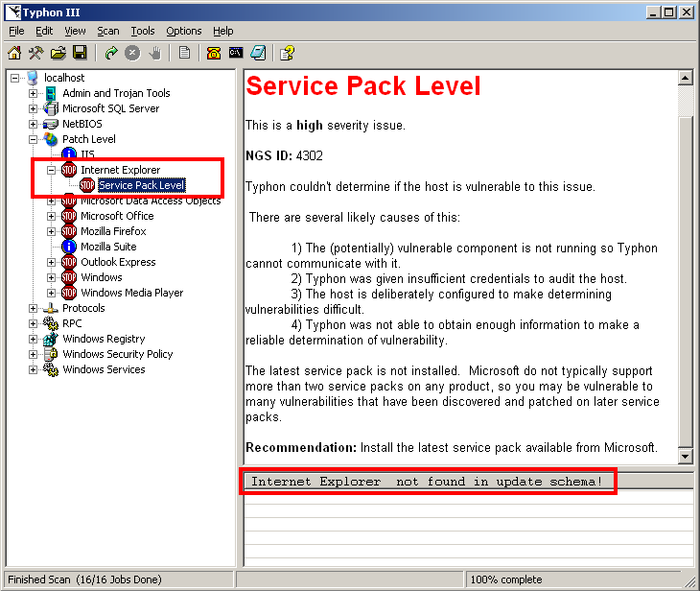Expand the Mozilla Firefox node
The height and width of the screenshot is (591, 700).
click(52, 231)
